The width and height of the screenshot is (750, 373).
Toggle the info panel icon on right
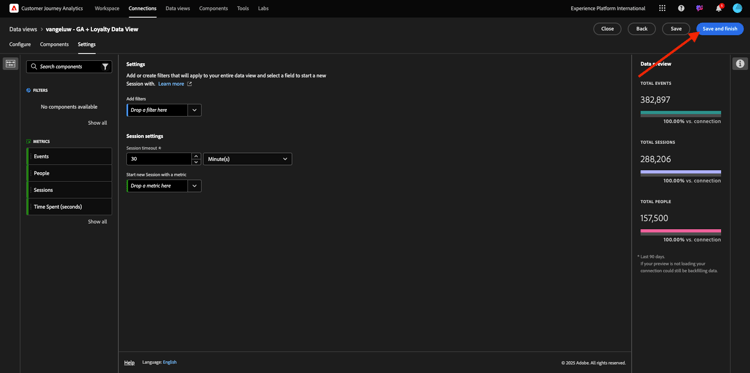pos(740,64)
